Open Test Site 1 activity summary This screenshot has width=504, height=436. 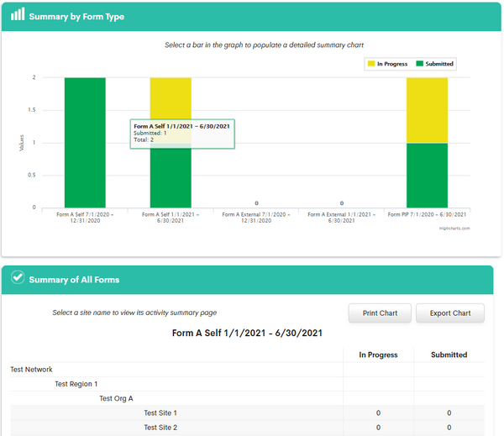click(160, 413)
